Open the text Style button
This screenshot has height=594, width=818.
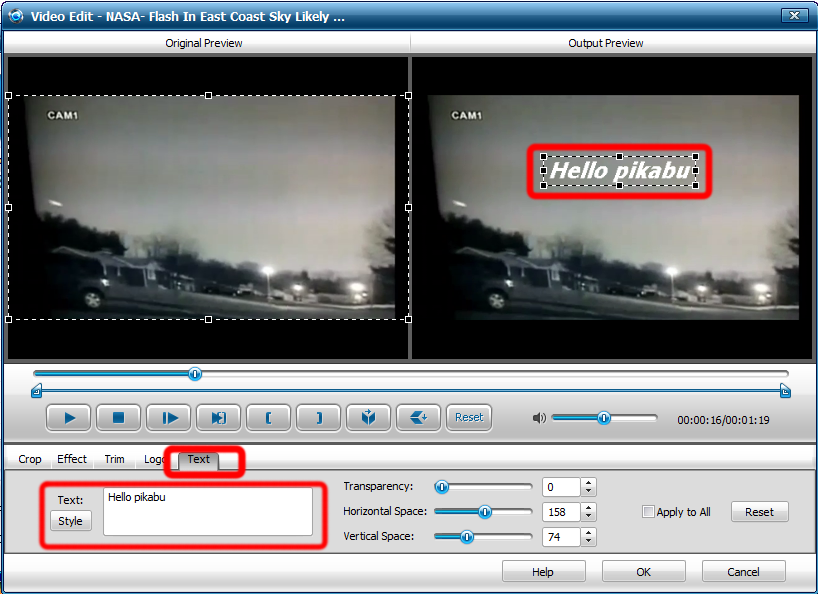[70, 521]
